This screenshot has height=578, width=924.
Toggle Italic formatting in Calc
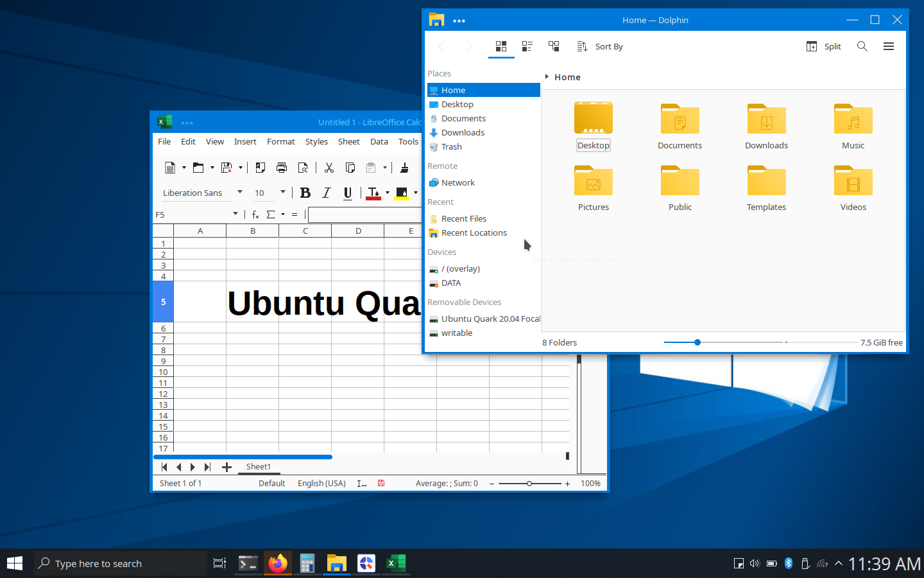327,193
